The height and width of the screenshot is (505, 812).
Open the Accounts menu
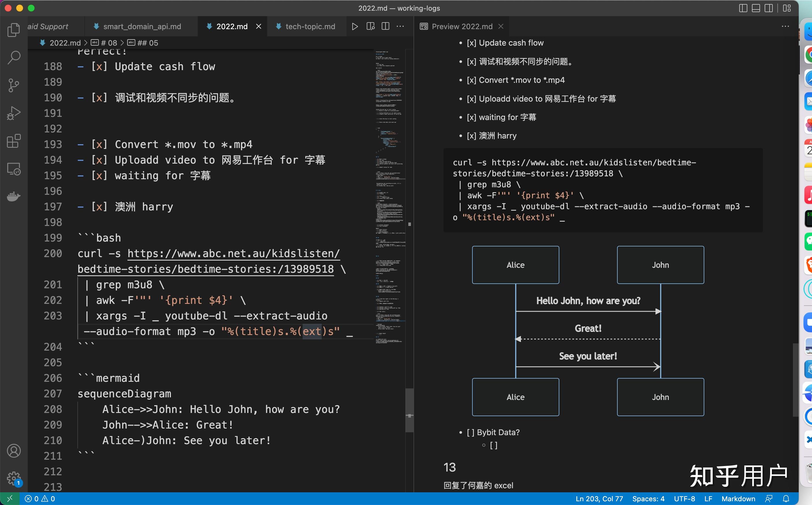[x=14, y=451]
